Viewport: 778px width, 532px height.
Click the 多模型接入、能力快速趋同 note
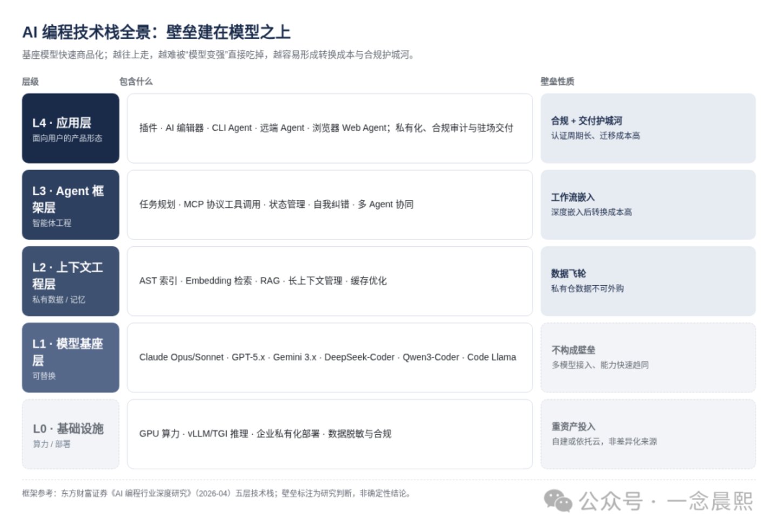coord(600,365)
